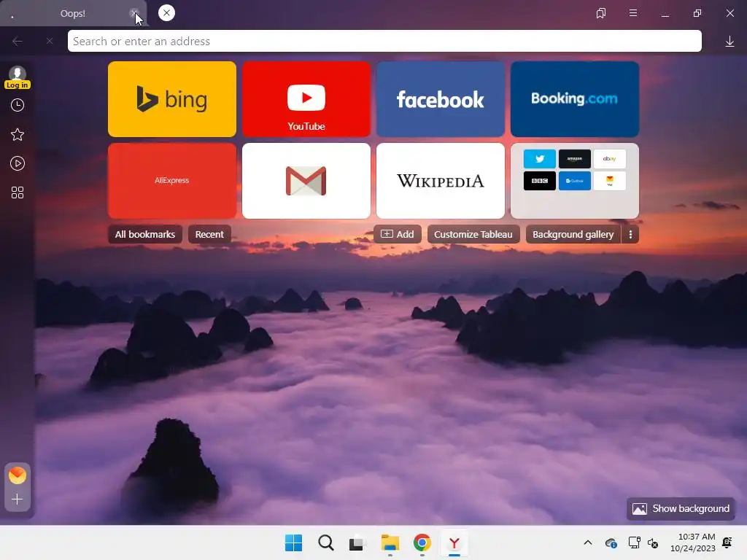
Task: Click the All bookmarks button
Action: [145, 234]
